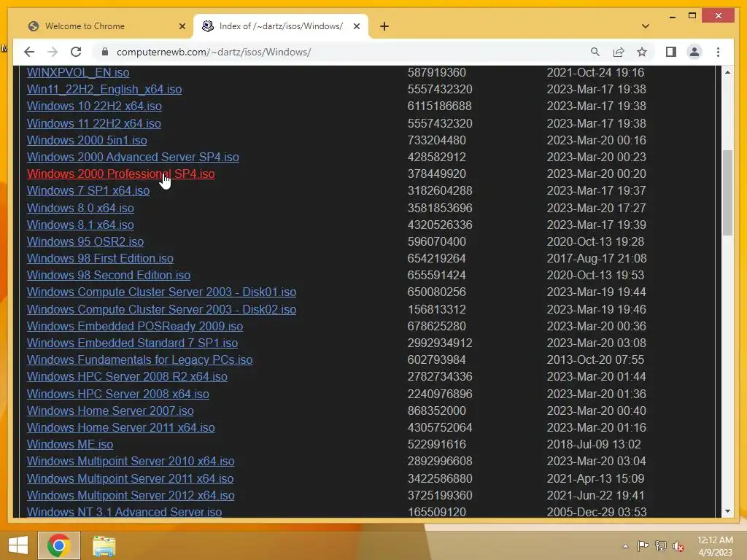Open Windows 8.0 x64.iso link
The image size is (747, 560).
[x=80, y=208]
